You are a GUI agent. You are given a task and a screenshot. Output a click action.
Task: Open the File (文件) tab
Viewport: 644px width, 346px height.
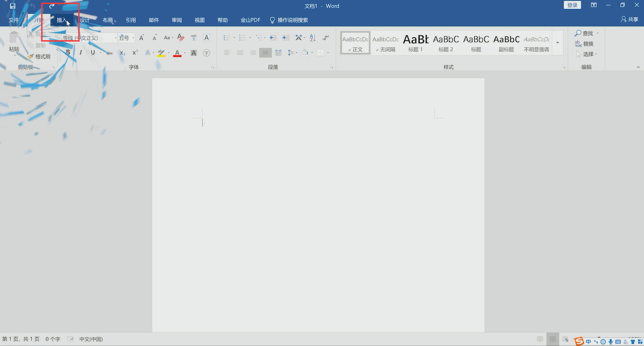[x=13, y=20]
